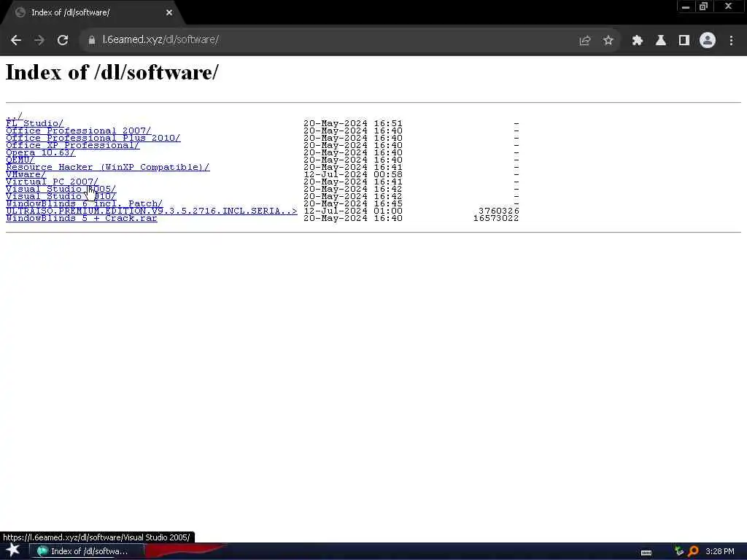
Task: Open the Chrome Labs flask icon
Action: (x=660, y=41)
